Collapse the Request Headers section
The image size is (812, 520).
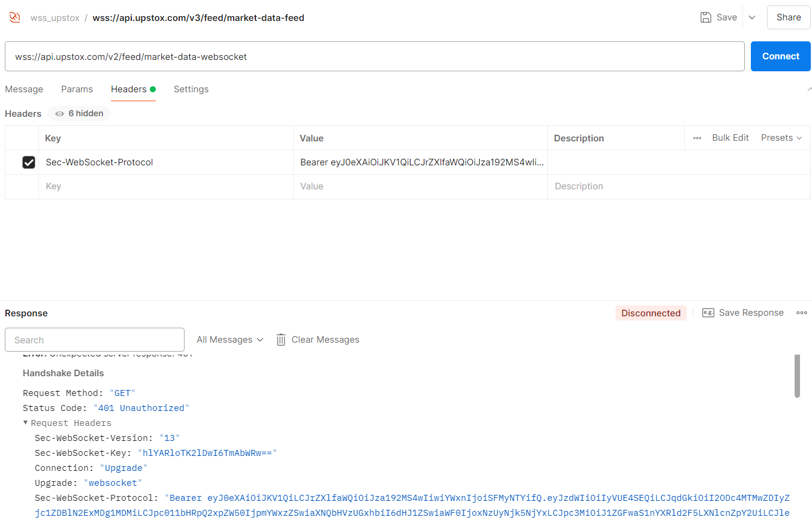pos(26,423)
